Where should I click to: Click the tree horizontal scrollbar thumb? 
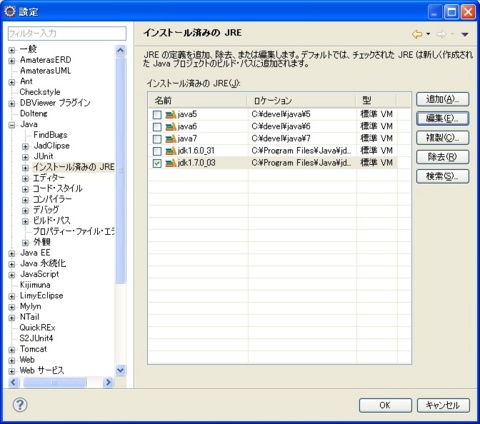point(55,382)
